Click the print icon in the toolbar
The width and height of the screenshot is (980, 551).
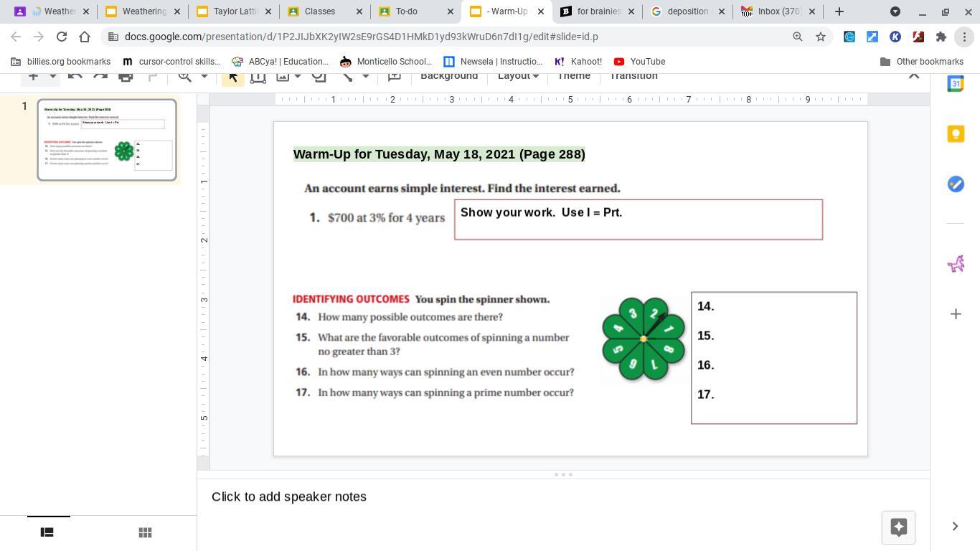point(126,76)
